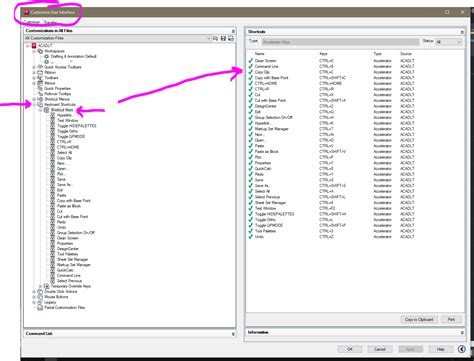Image resolution: width=474 pixels, height=361 pixels.
Task: Click the Partial Customization Files node icon
Action: click(40, 307)
